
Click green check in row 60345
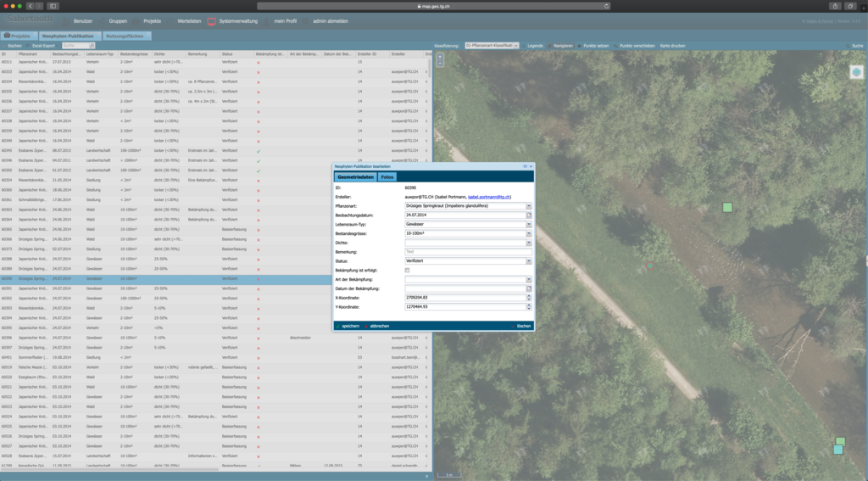[259, 151]
